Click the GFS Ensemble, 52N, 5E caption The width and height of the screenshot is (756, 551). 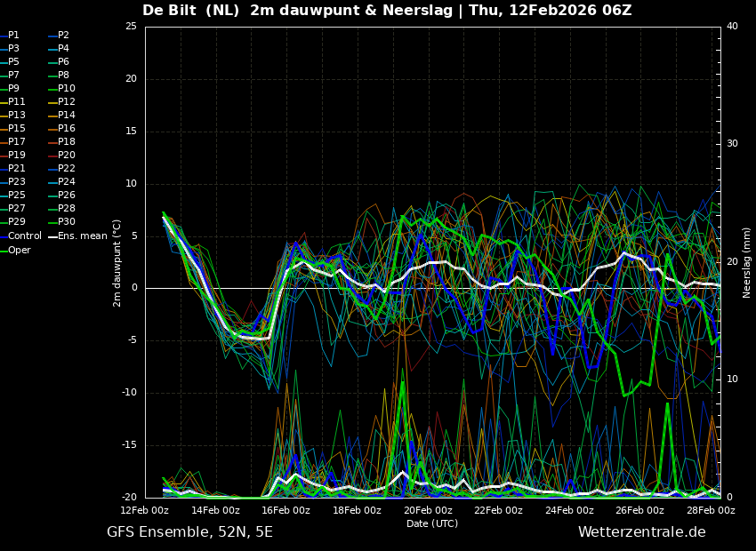tap(189, 532)
